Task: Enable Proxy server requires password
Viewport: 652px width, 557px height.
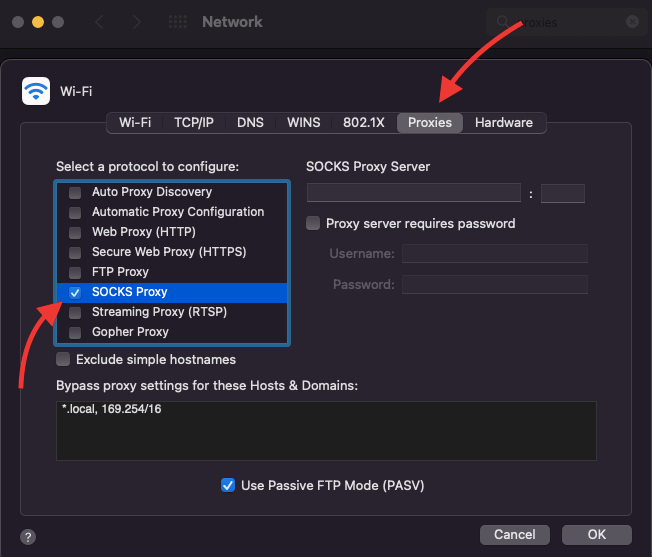Action: click(313, 223)
